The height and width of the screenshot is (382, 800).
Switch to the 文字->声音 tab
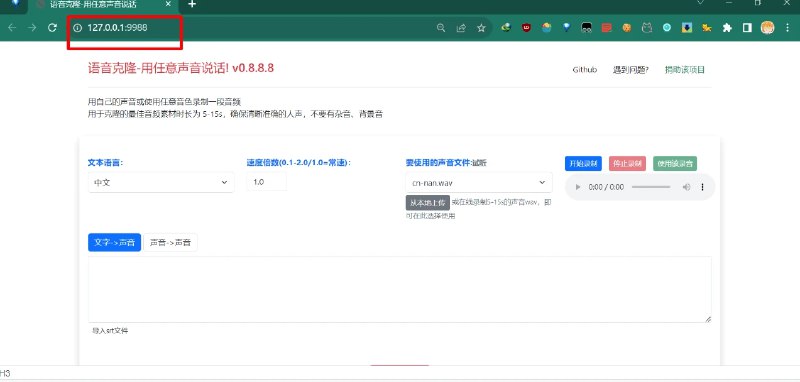click(x=114, y=243)
